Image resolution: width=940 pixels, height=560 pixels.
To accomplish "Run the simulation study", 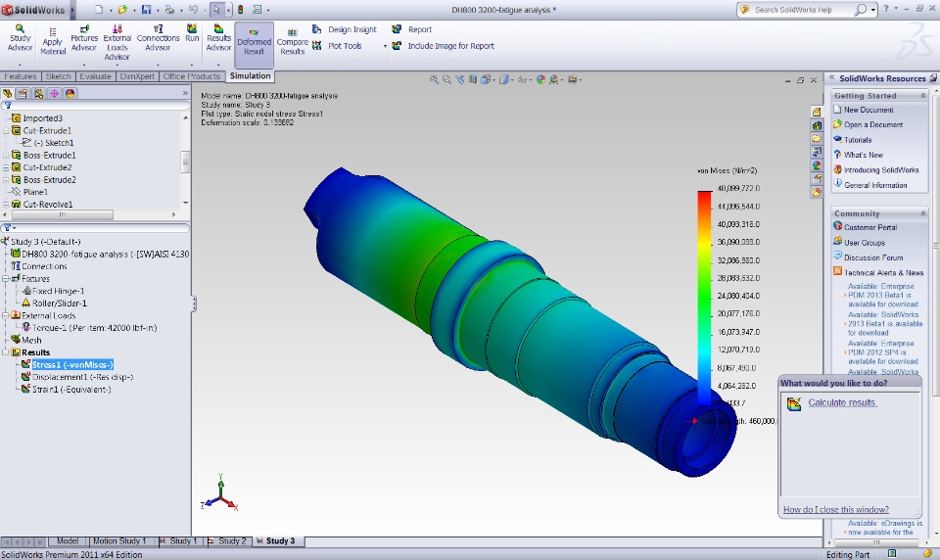I will coord(192,33).
